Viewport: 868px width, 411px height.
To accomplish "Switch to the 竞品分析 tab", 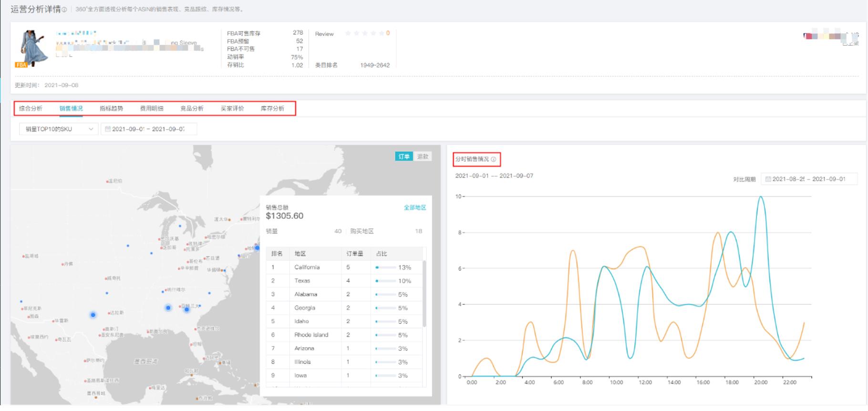I will [192, 109].
